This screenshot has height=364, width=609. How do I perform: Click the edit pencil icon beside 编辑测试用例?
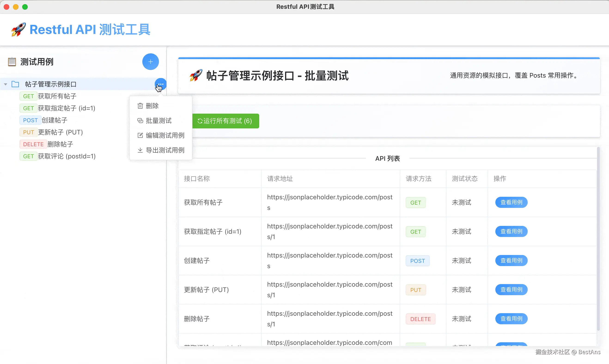click(x=140, y=135)
